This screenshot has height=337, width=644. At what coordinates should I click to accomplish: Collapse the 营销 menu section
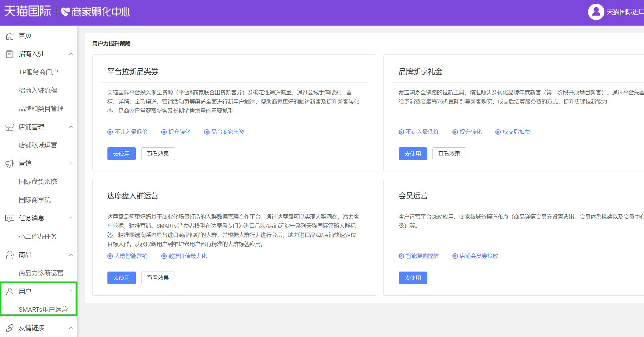[x=71, y=163]
